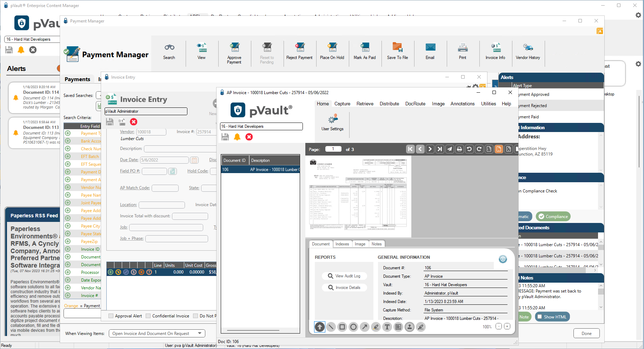Click the AP Match Code link label
This screenshot has height=349, width=644.
tap(135, 188)
